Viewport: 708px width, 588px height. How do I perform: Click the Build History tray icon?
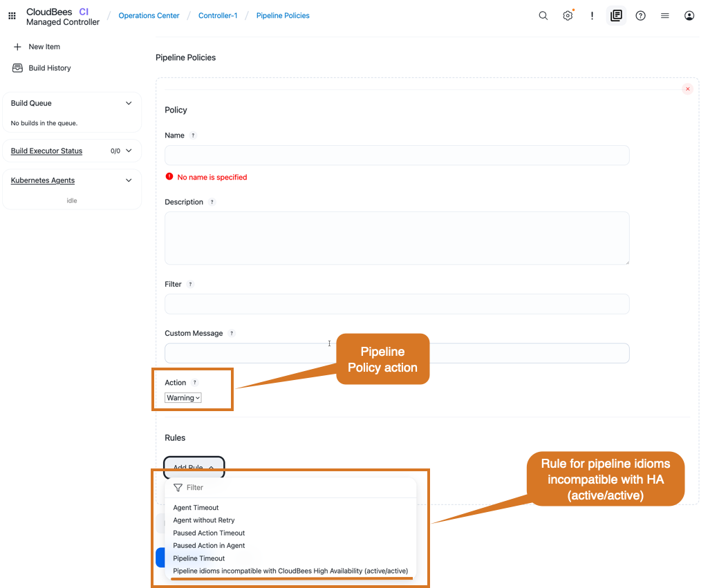pyautogui.click(x=17, y=68)
